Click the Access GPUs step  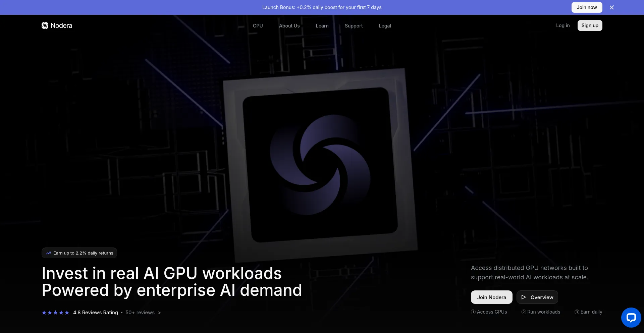click(x=489, y=312)
